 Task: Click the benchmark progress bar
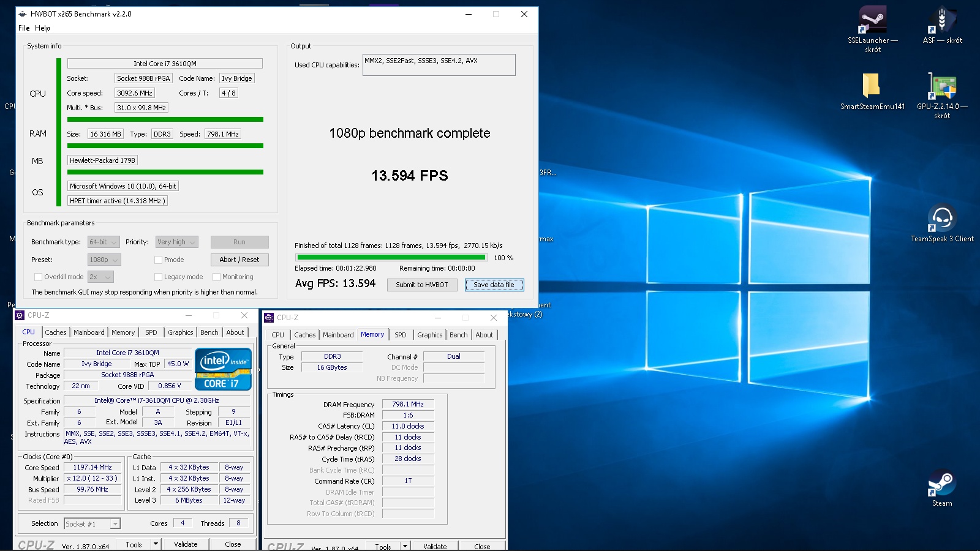point(391,258)
